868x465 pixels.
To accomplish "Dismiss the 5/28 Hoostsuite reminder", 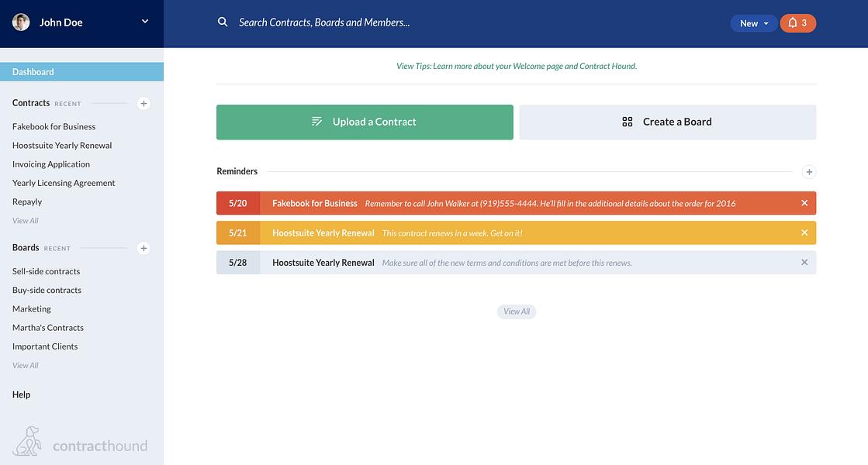I will (x=804, y=263).
